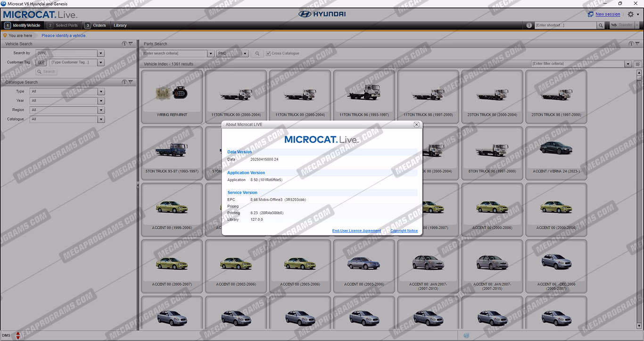The height and width of the screenshot is (341, 644).
Task: Click the list view icon beside filter
Action: tap(638, 64)
